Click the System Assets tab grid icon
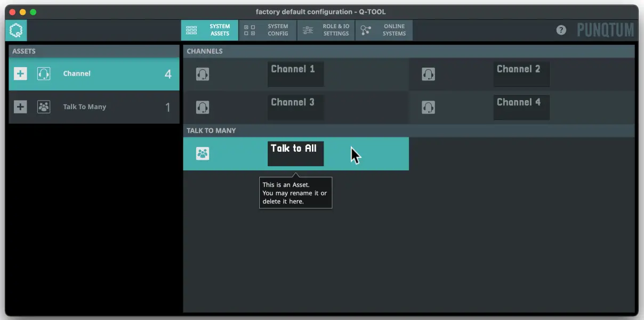The height and width of the screenshot is (320, 644). pyautogui.click(x=191, y=30)
